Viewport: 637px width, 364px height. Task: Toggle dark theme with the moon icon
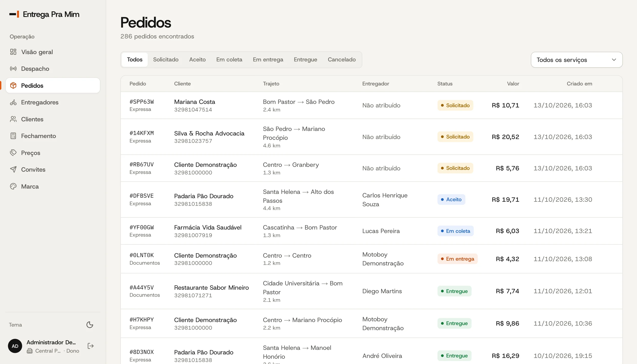pos(90,325)
